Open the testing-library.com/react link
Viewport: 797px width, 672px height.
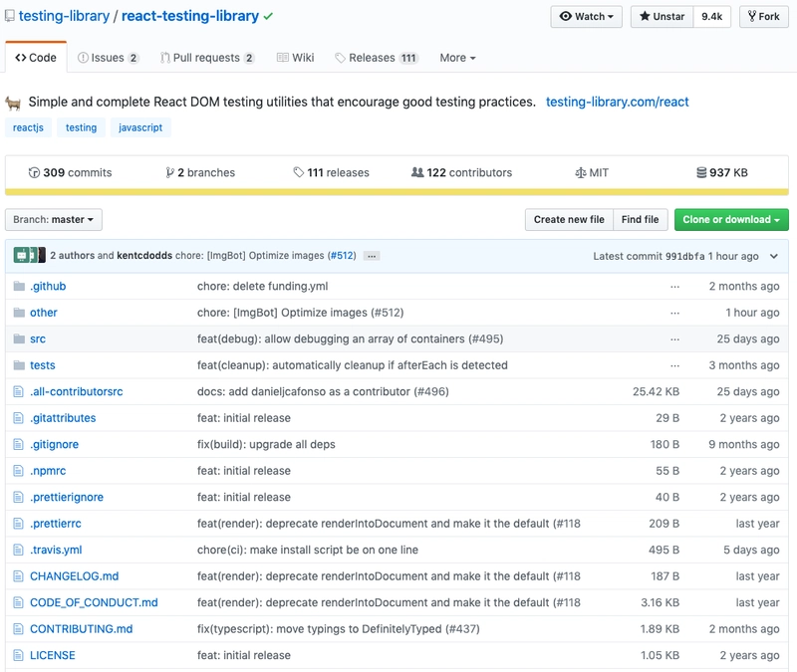618,102
